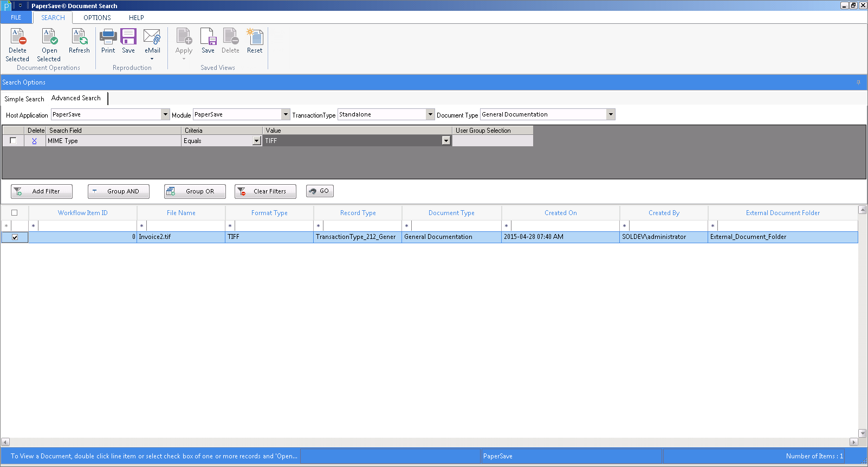The image size is (868, 467).
Task: Uncheck the Invoice2.tif row checkbox
Action: pos(15,237)
